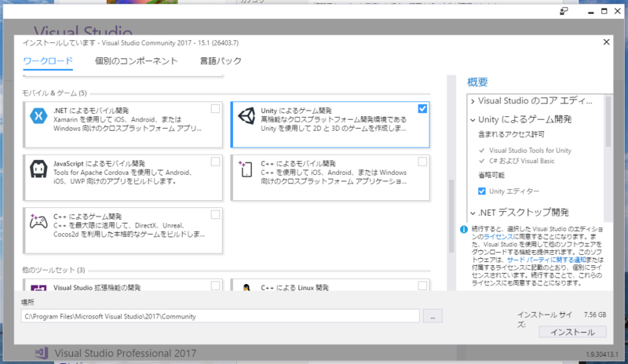Collapse .NET デスクトップ開発 summary node
628x364 pixels.
pos(473,213)
